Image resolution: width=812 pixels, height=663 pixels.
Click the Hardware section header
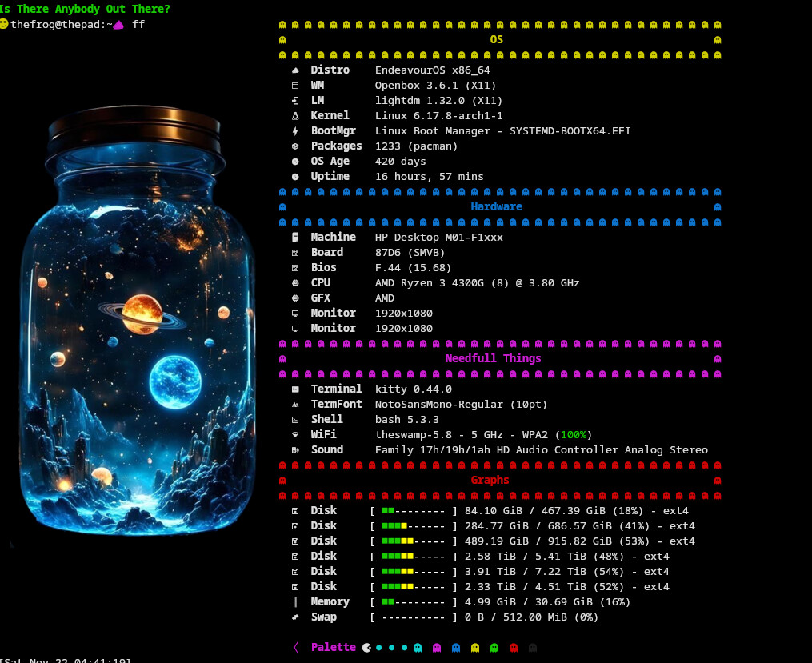496,206
